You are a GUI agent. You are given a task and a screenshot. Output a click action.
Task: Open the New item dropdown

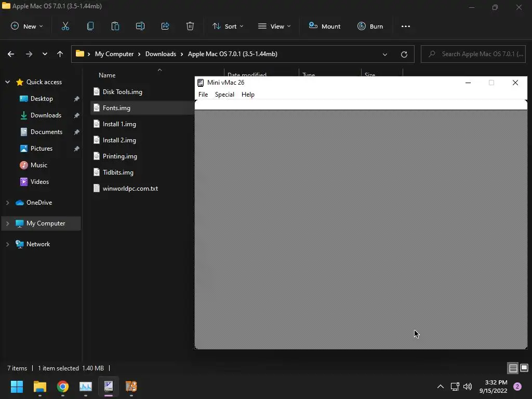coord(27,26)
